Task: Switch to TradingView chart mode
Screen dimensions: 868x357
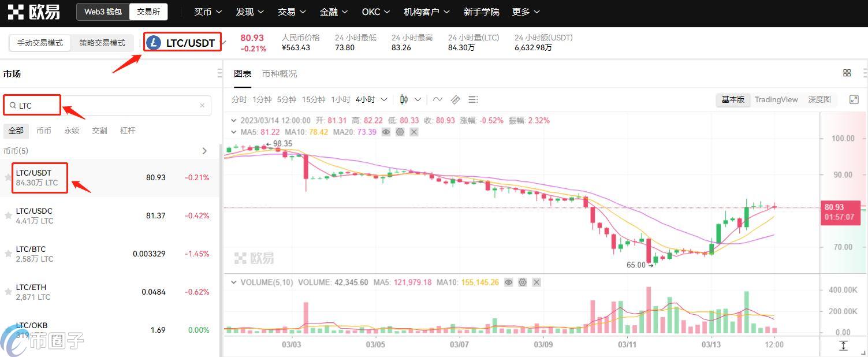Action: pyautogui.click(x=776, y=99)
